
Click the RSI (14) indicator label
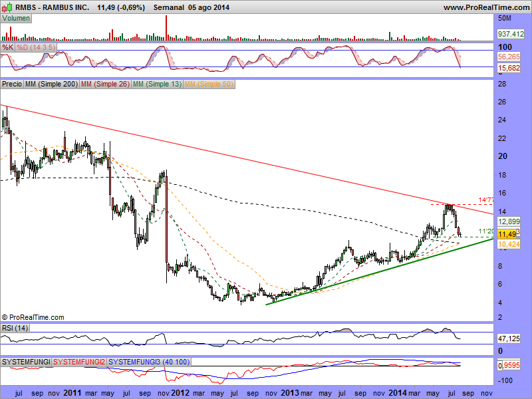15,328
